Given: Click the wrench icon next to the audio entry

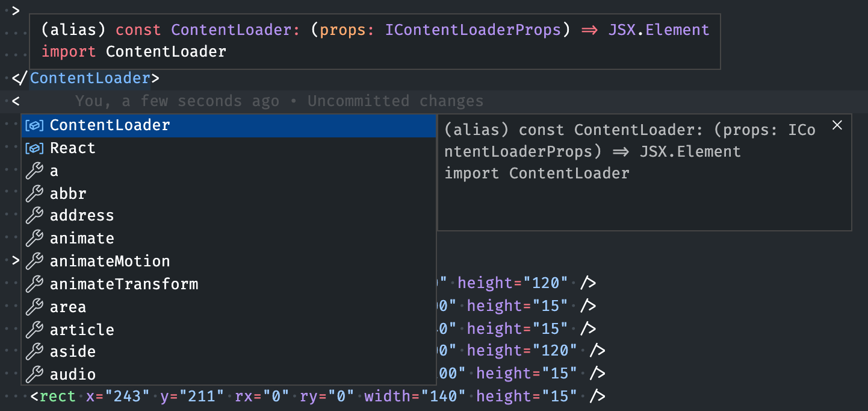Looking at the screenshot, I should [x=34, y=374].
